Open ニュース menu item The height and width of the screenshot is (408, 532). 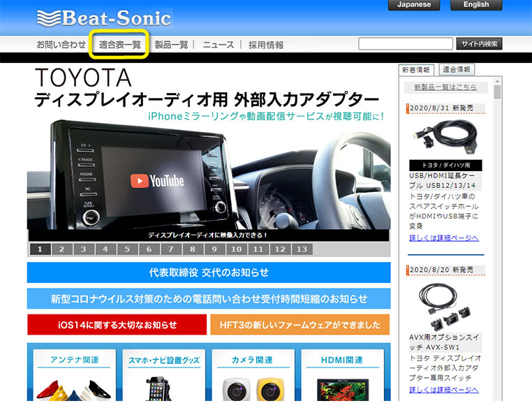218,45
